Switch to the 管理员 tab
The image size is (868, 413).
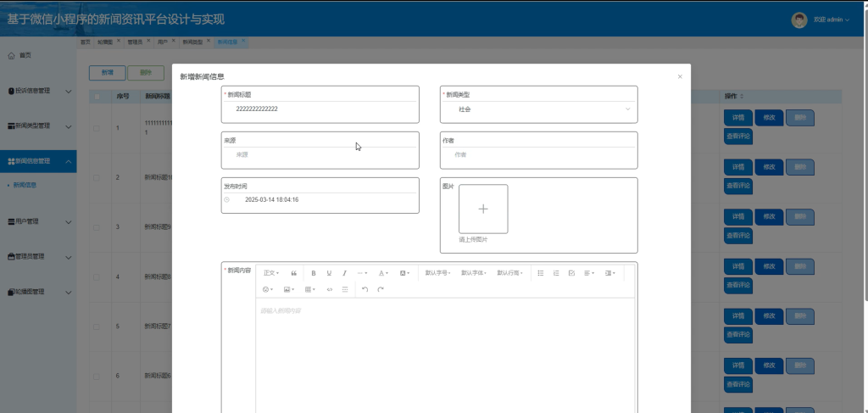pos(135,42)
